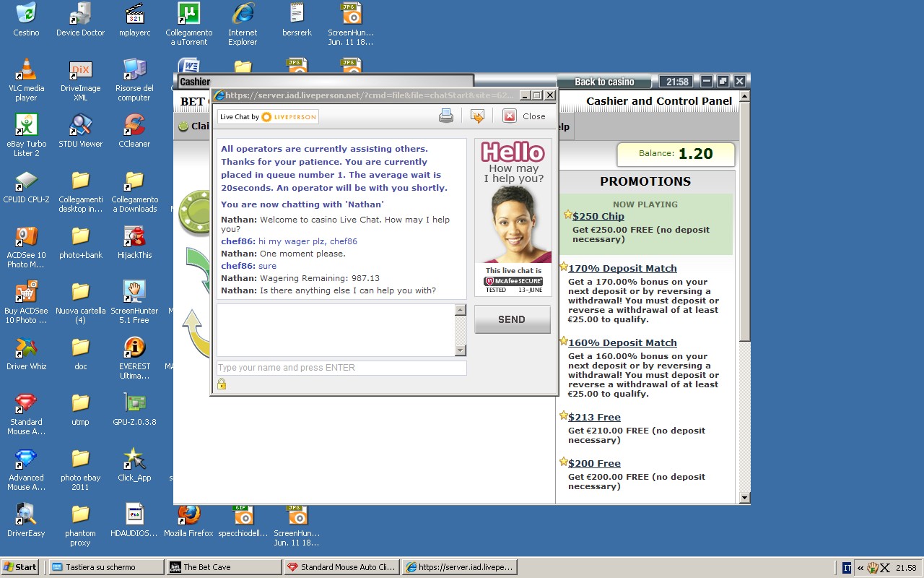The image size is (924, 578).
Task: Click the SEND button in chat
Action: click(x=512, y=319)
